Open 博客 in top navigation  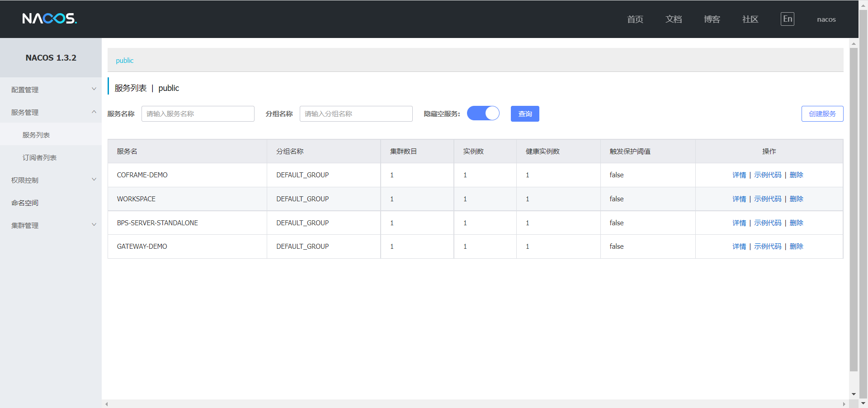(712, 19)
